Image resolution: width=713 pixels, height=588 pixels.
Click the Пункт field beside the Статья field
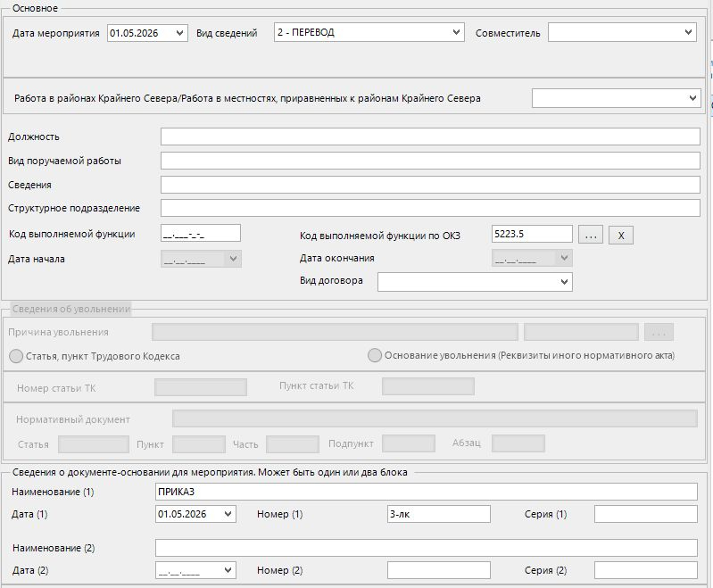tap(199, 443)
